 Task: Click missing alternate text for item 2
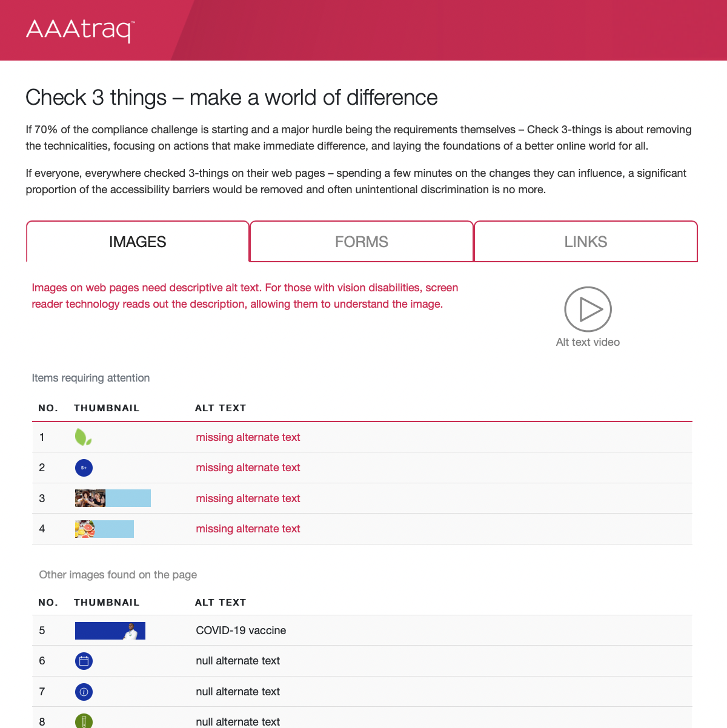click(248, 468)
